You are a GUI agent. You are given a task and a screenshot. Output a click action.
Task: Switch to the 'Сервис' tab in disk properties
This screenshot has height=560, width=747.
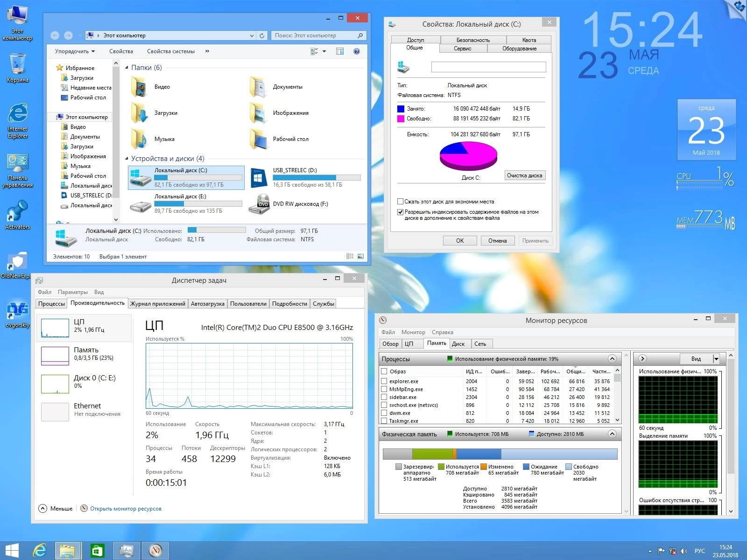[463, 48]
